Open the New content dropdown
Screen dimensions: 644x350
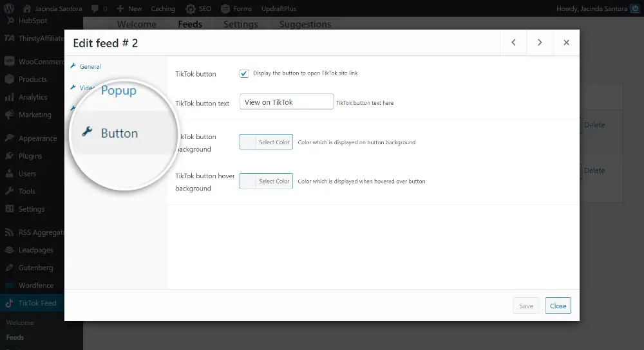(x=129, y=8)
